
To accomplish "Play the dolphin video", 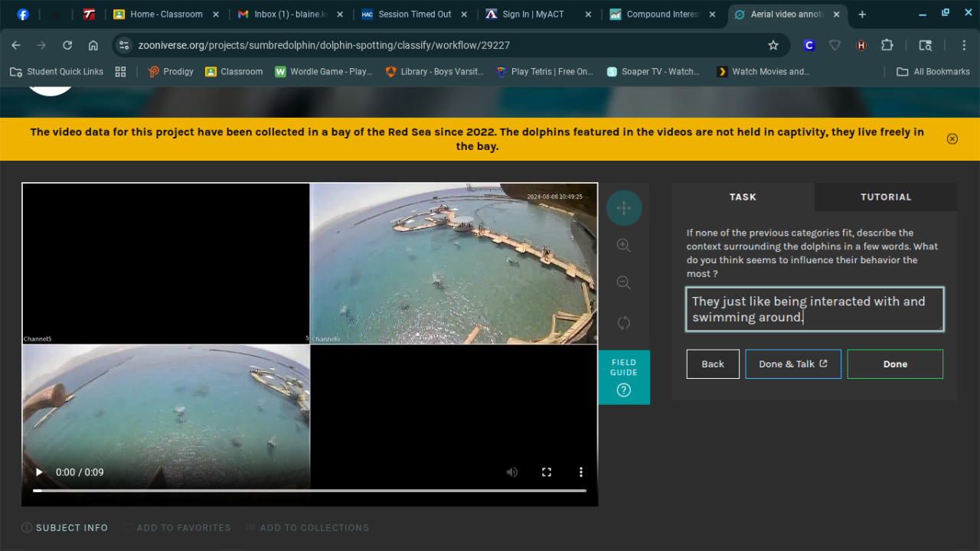I will point(39,472).
